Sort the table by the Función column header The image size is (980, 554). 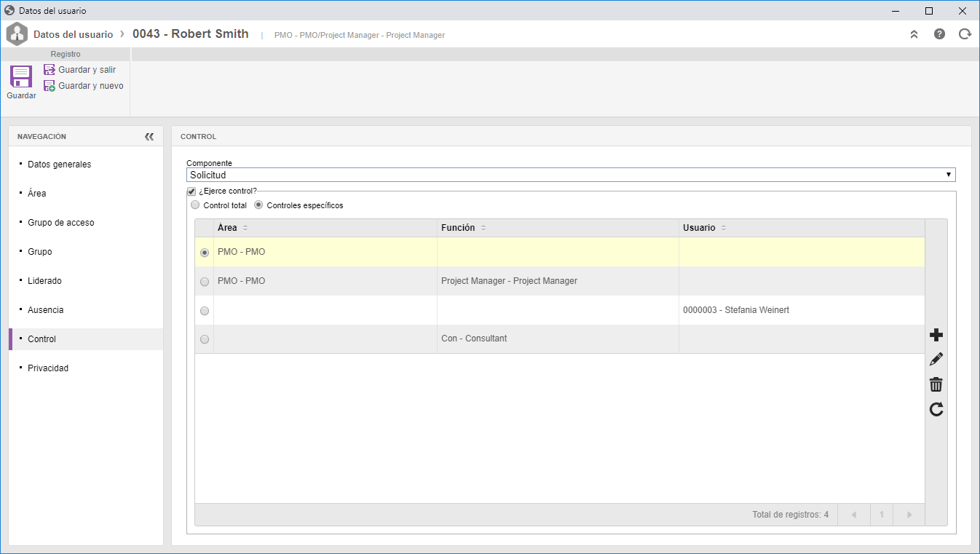458,228
